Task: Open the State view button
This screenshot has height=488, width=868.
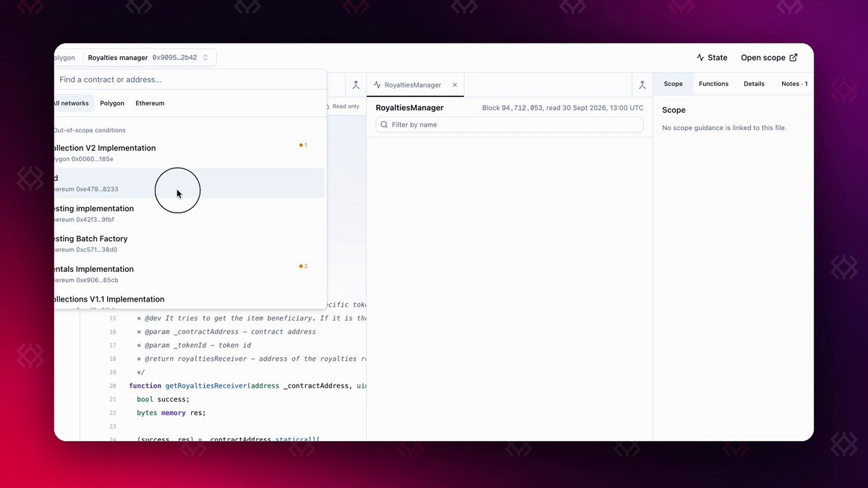Action: click(712, 58)
